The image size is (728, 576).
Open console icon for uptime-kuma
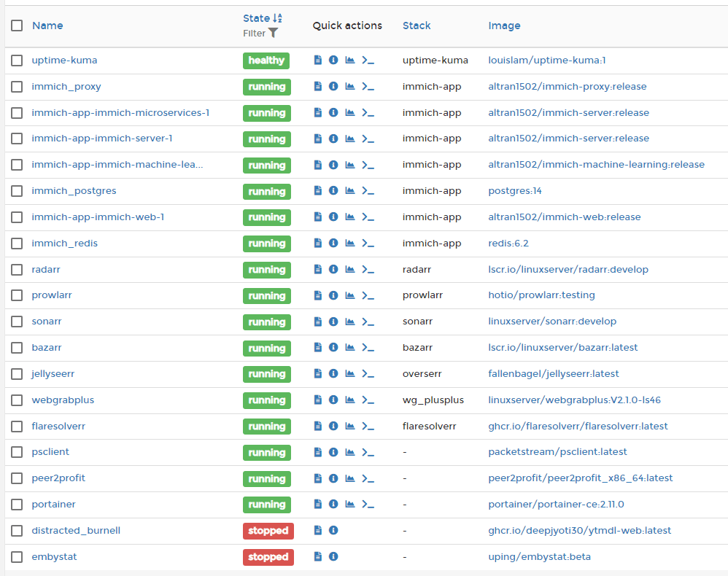tap(368, 60)
